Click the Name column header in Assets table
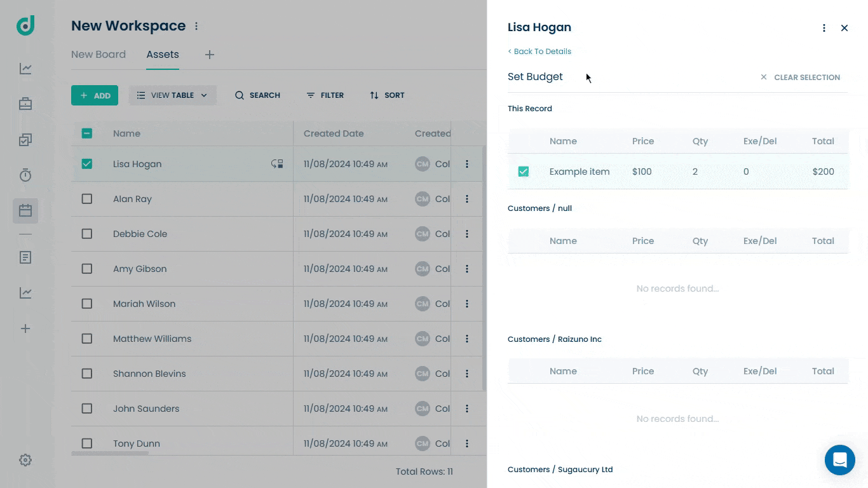This screenshot has width=868, height=488. [126, 133]
